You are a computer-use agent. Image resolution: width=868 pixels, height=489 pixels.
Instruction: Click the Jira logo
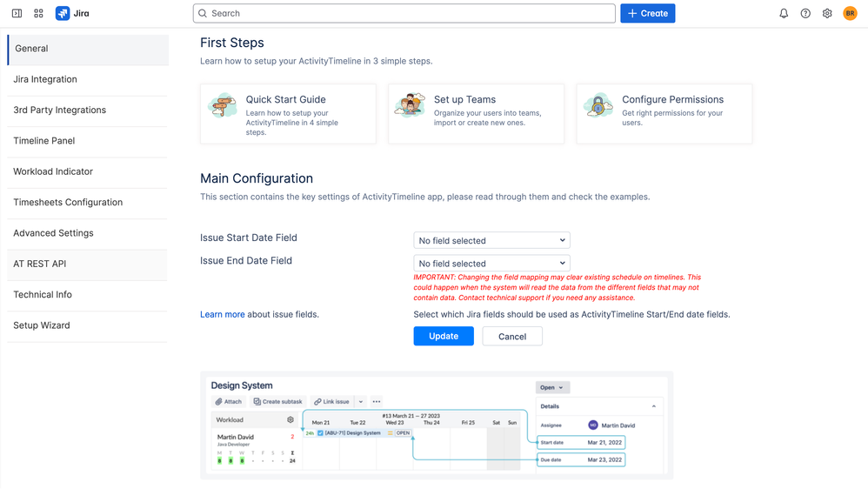(x=72, y=13)
